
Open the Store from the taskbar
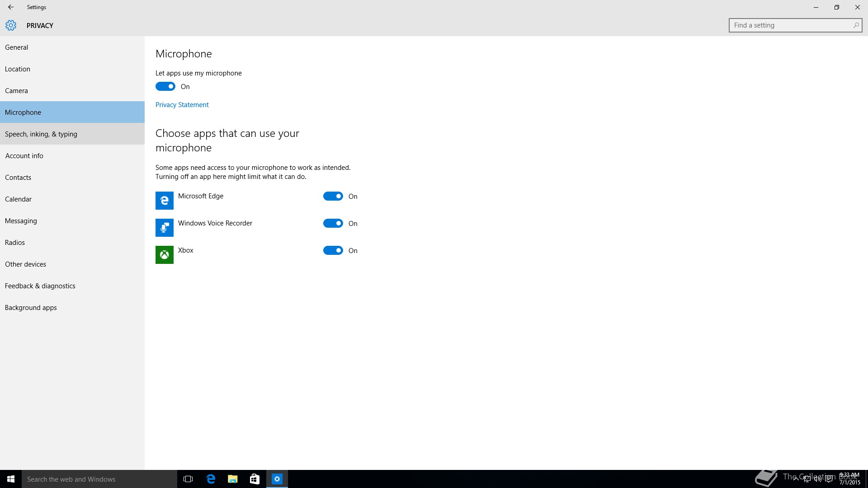coord(255,479)
